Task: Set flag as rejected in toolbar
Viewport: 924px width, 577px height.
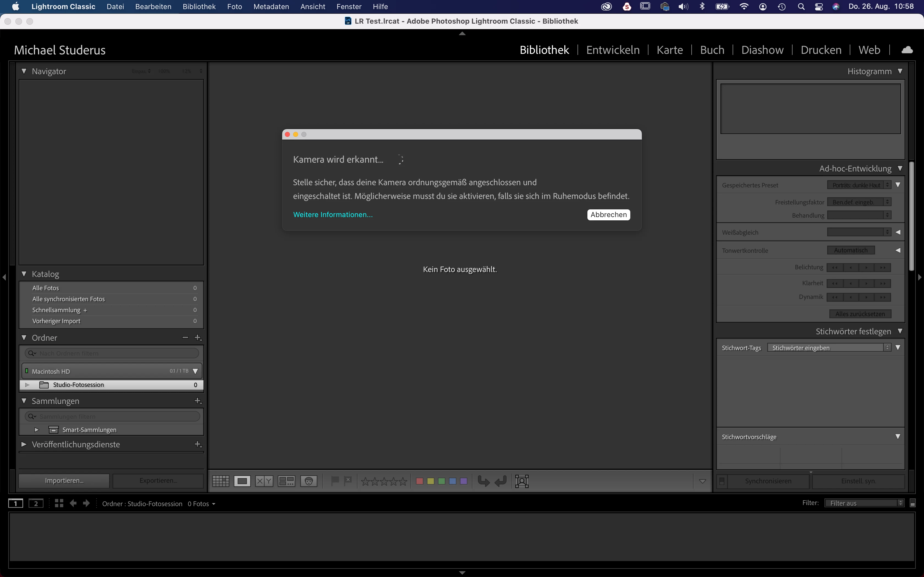Action: 348,481
